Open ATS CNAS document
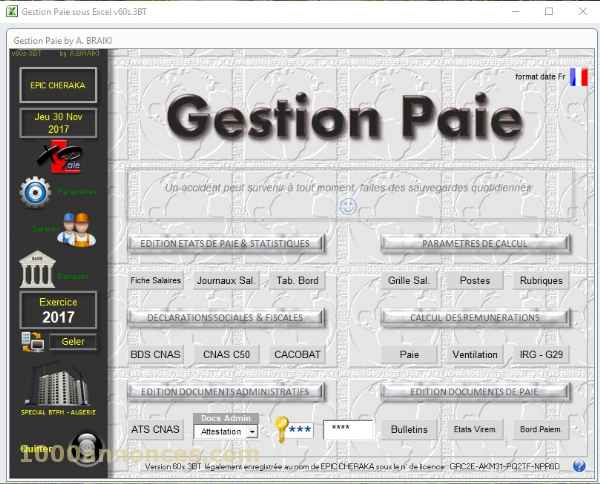The height and width of the screenshot is (484, 600). point(155,430)
